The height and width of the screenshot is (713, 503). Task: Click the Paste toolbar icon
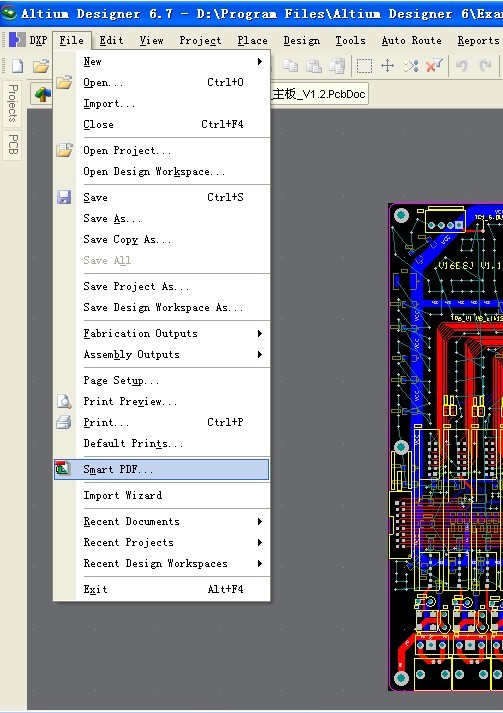[x=314, y=66]
